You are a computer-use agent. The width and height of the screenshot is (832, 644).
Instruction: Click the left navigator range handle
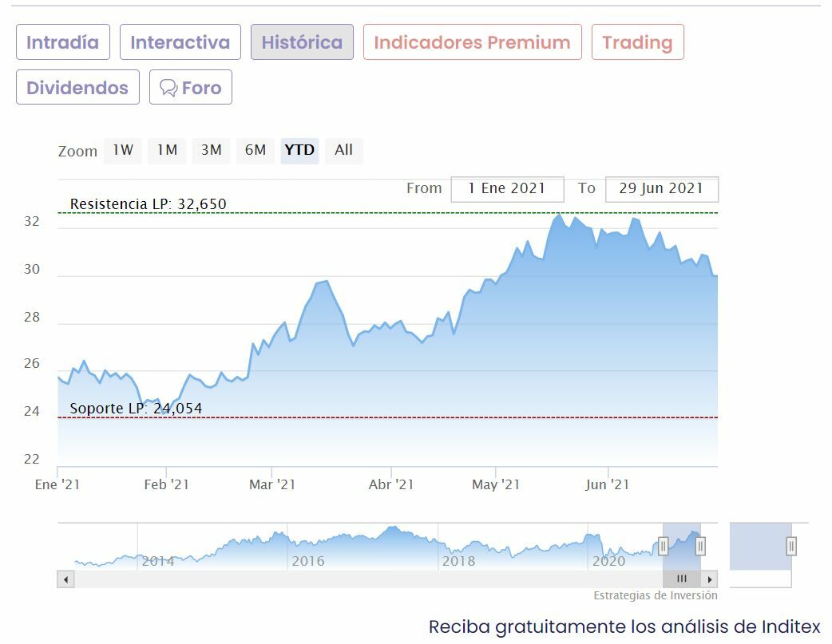pyautogui.click(x=663, y=546)
